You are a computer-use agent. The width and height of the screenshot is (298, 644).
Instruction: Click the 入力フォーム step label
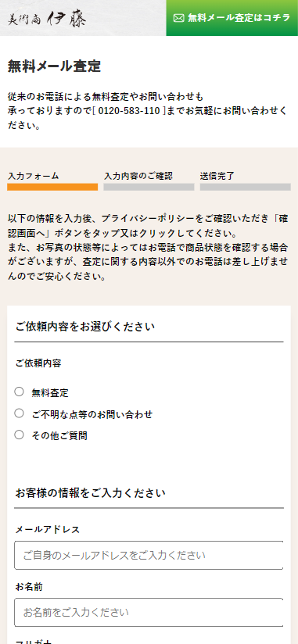(x=34, y=176)
